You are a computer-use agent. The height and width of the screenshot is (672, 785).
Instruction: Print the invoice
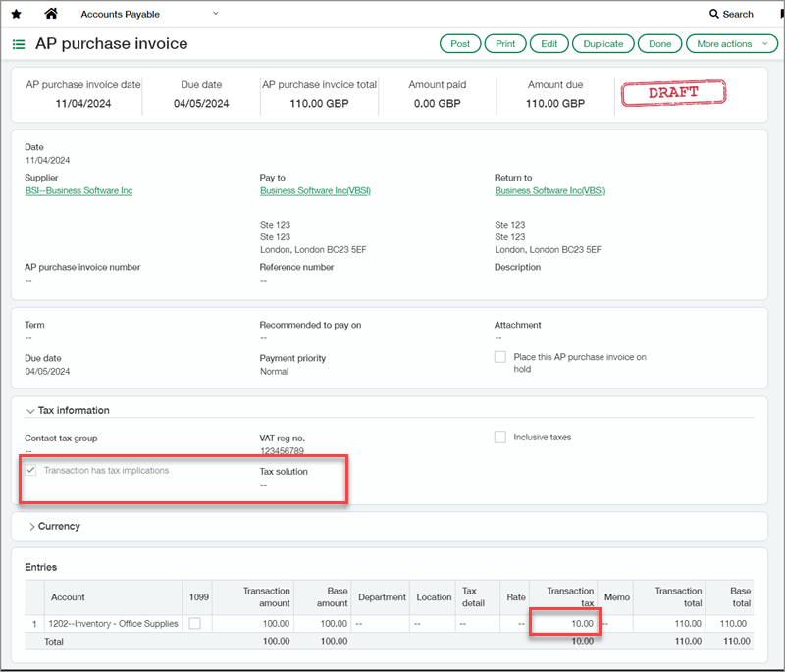tap(504, 43)
